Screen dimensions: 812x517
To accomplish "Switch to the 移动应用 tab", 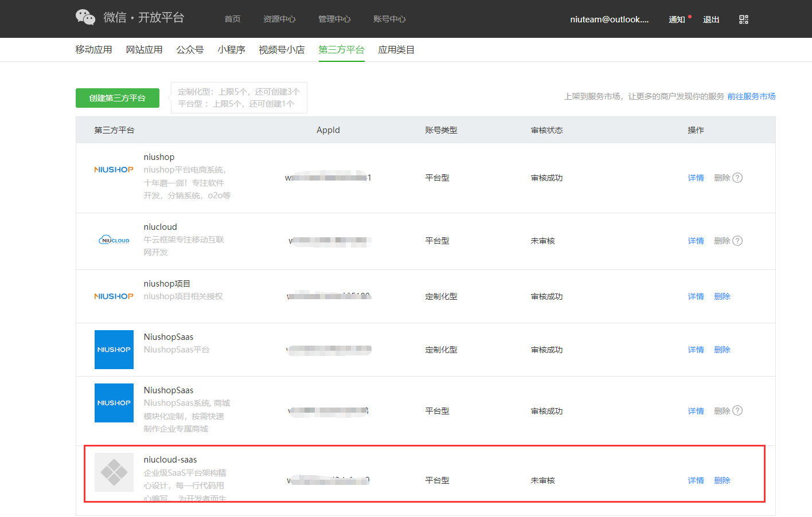I will pyautogui.click(x=93, y=50).
